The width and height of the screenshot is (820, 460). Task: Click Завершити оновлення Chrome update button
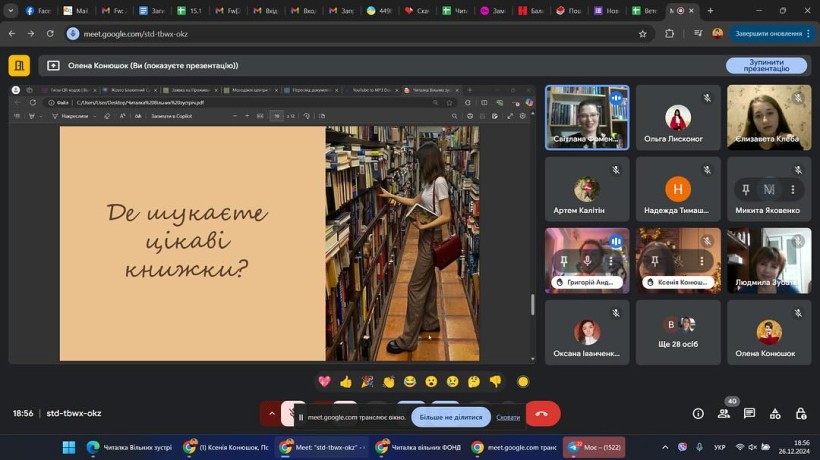coord(773,33)
